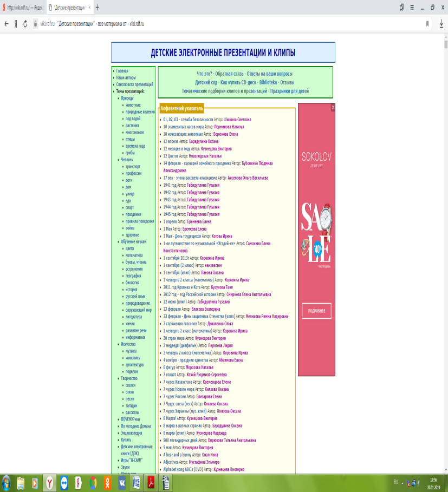Select the 'транспорт' subcategory
The image size is (448, 492).
[x=133, y=167]
